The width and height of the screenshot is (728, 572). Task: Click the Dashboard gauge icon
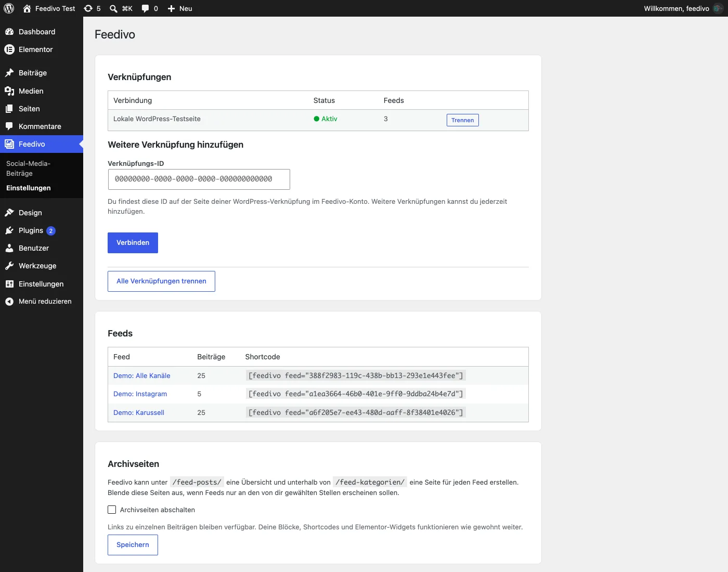click(9, 32)
